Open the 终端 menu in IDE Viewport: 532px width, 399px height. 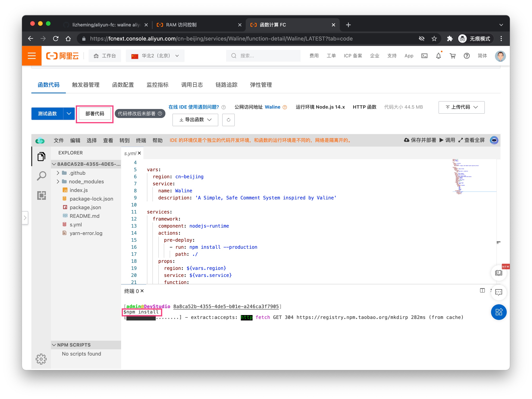141,140
